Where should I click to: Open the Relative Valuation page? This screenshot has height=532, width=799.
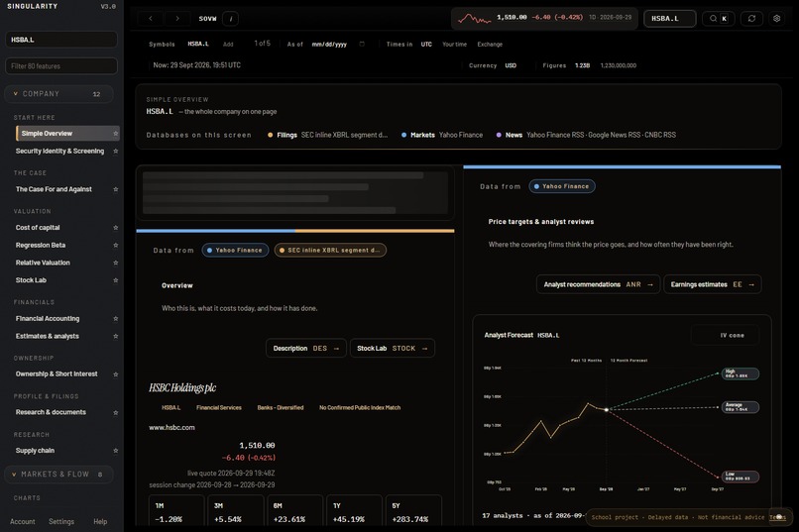(x=43, y=263)
